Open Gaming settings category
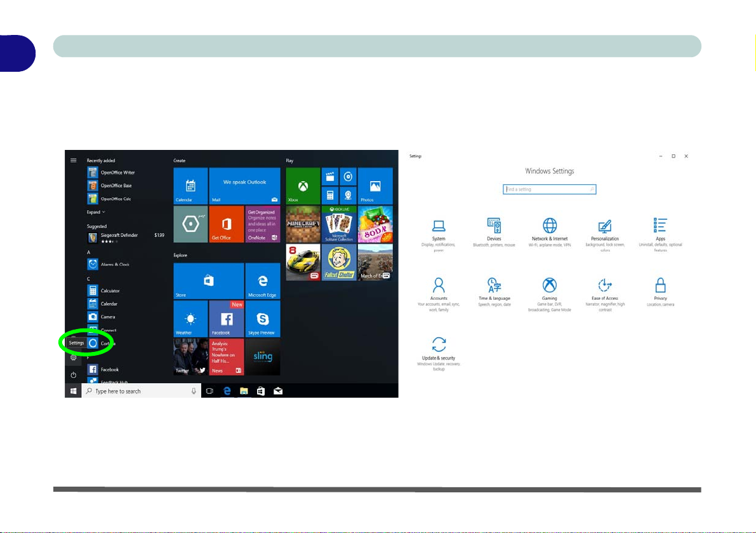Image resolution: width=756 pixels, height=533 pixels. 549,294
